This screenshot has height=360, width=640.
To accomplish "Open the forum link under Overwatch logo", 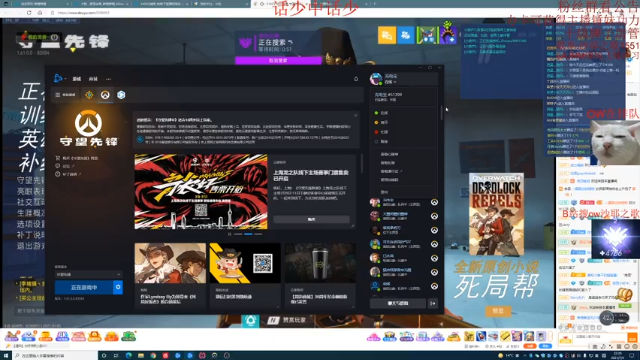I will 65,166.
